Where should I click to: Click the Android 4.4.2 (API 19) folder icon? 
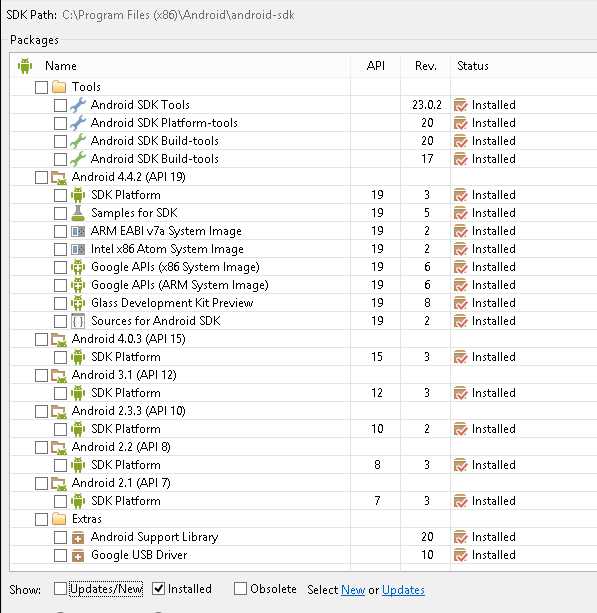pos(59,177)
